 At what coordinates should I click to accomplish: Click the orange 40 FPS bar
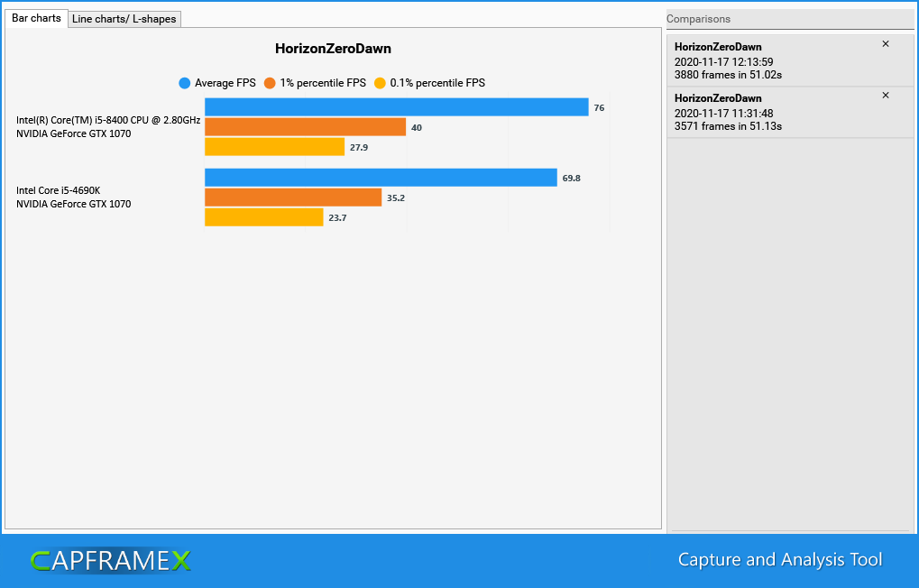(x=306, y=127)
